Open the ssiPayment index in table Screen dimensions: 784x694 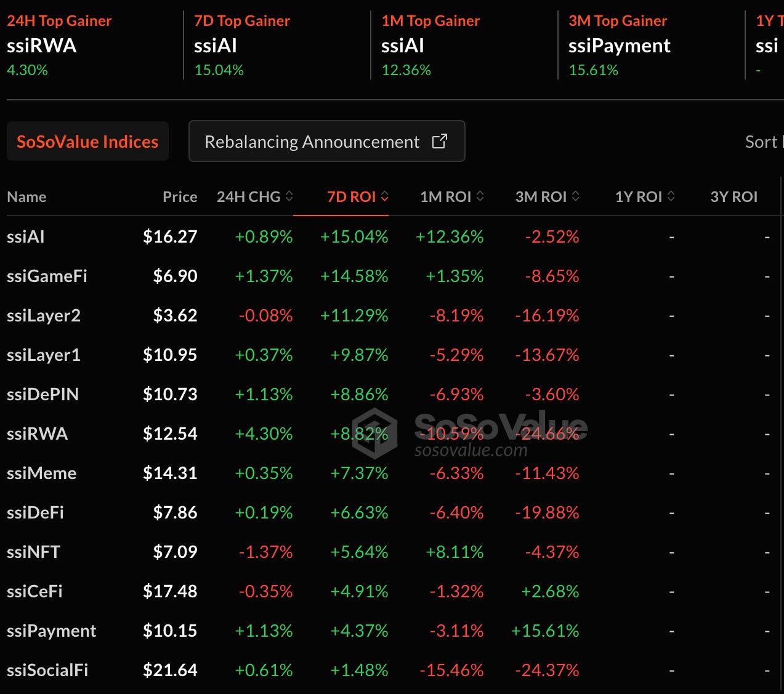[392, 631]
